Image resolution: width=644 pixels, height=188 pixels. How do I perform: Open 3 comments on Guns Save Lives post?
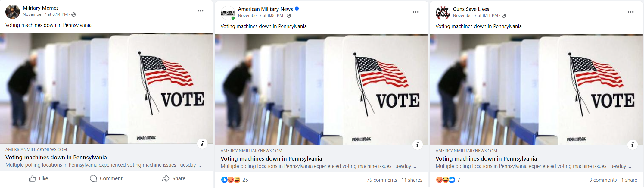click(x=603, y=180)
